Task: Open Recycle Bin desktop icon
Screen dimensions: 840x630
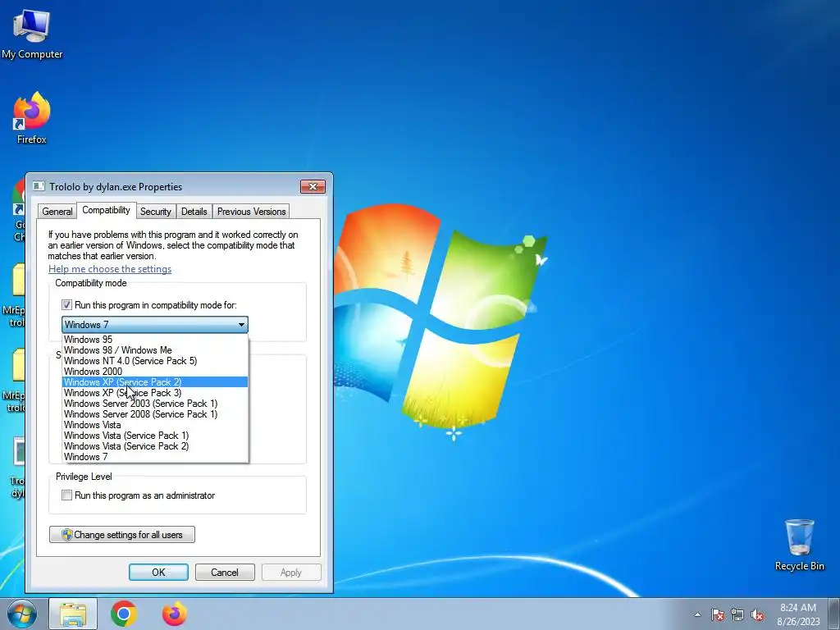Action: [x=799, y=545]
